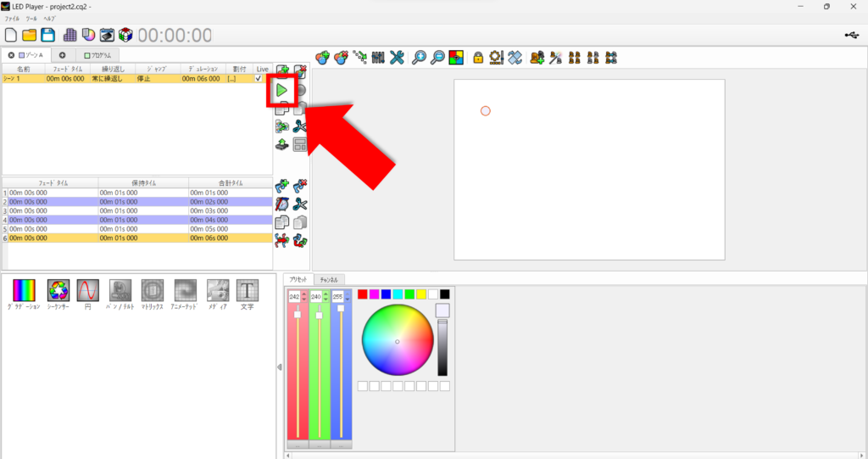Select the シーケンサー sequencer effect icon
868x459 pixels.
(x=58, y=291)
